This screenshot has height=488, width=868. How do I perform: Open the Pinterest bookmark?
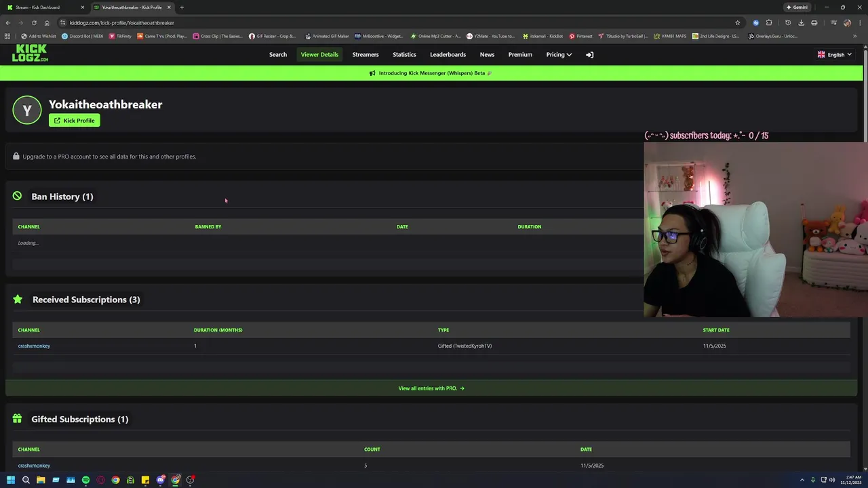[x=580, y=36]
